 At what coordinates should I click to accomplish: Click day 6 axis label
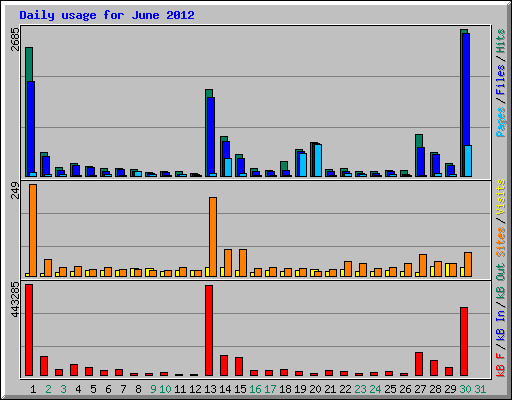108,389
